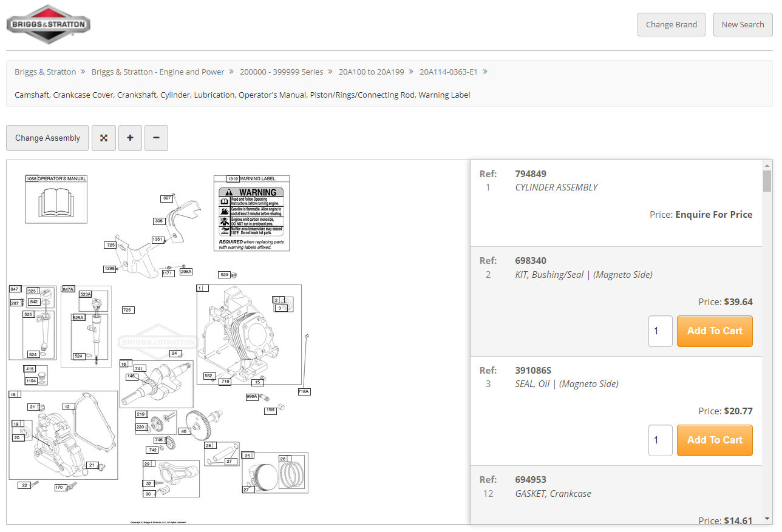Select part number 698340 in list
Viewport: 782px width, 532px height.
tap(531, 261)
